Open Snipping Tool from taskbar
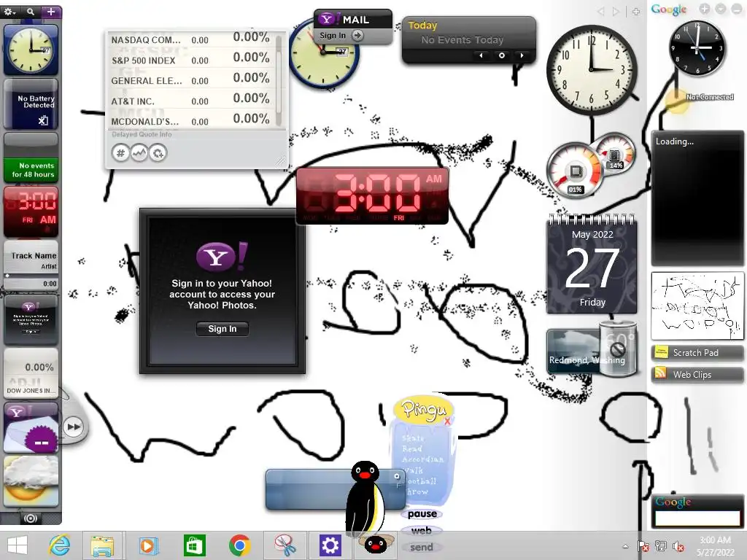747x560 pixels. (285, 545)
